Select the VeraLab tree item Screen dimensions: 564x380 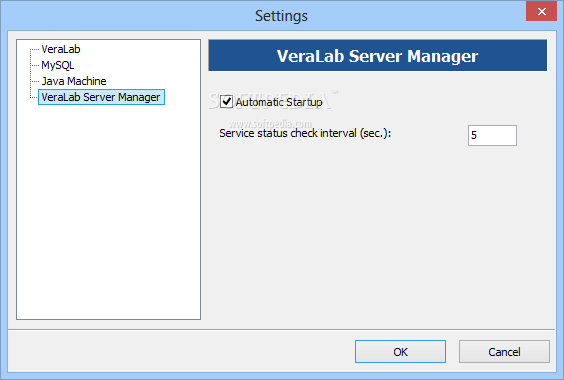61,49
